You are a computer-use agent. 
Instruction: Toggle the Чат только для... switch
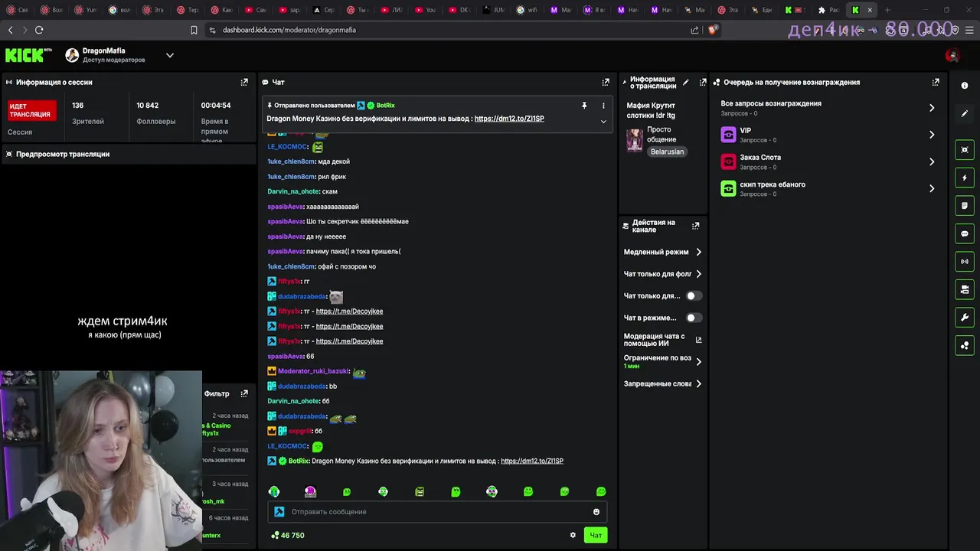694,296
